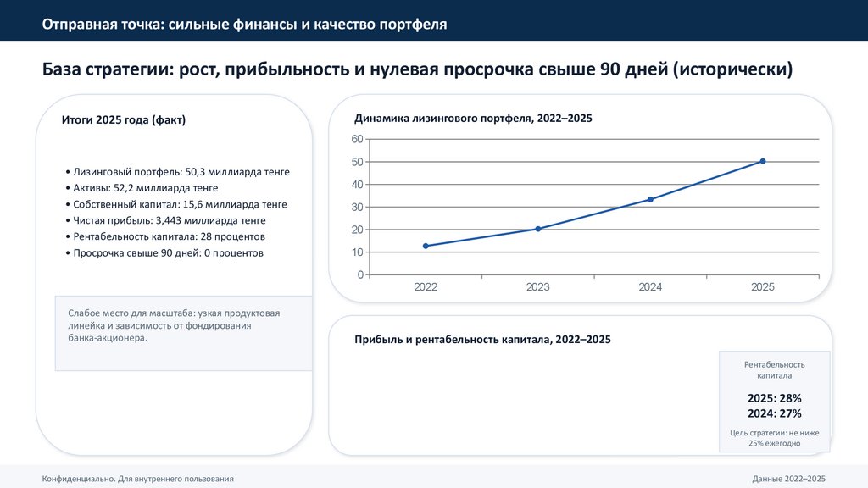Image resolution: width=868 pixels, height=488 pixels.
Task: Click x-axis label 2023
Action: click(x=537, y=286)
